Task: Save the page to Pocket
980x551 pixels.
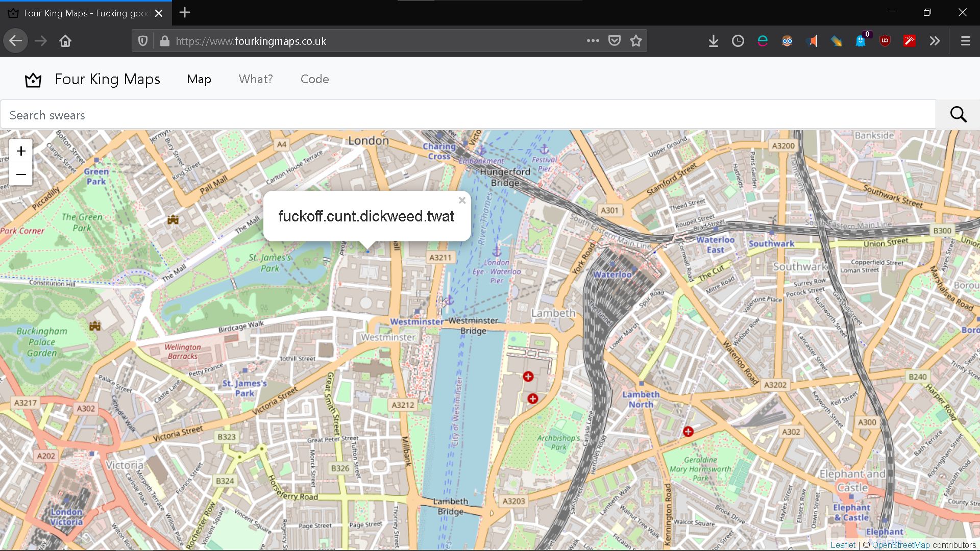Action: (615, 41)
